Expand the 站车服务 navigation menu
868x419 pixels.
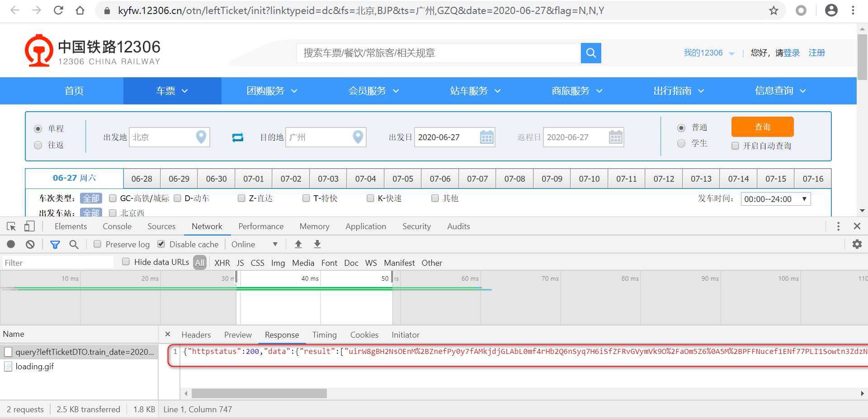[475, 91]
